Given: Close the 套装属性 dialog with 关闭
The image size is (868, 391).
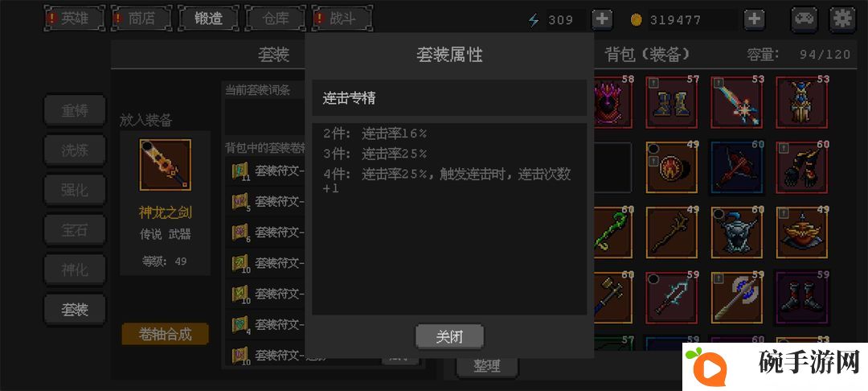Looking at the screenshot, I should click(449, 337).
